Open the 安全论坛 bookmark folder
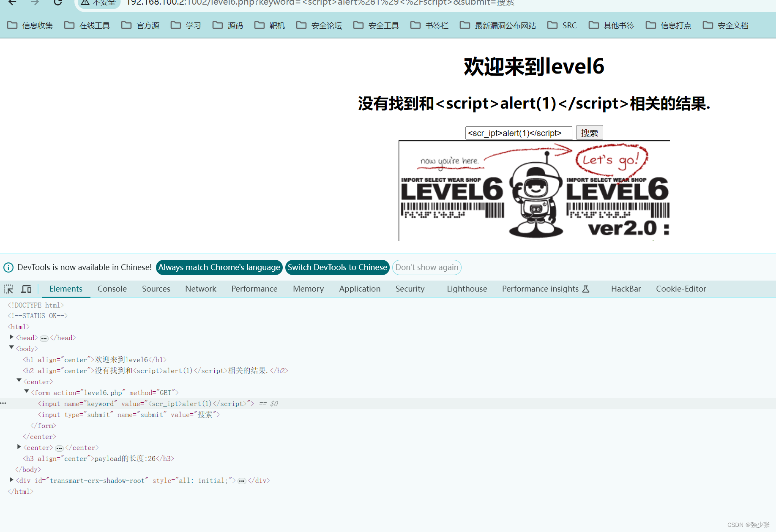Screen dimensions: 776x532 pos(319,25)
